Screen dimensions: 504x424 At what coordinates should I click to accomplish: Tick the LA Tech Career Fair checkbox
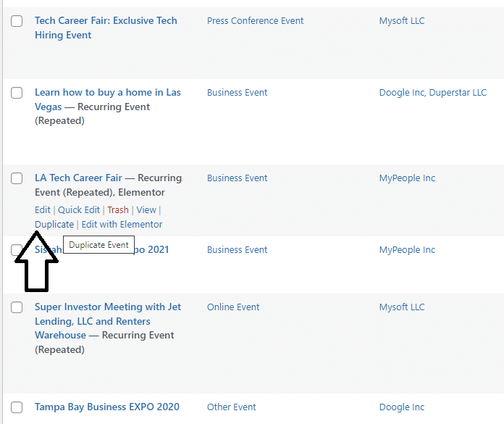tap(17, 179)
